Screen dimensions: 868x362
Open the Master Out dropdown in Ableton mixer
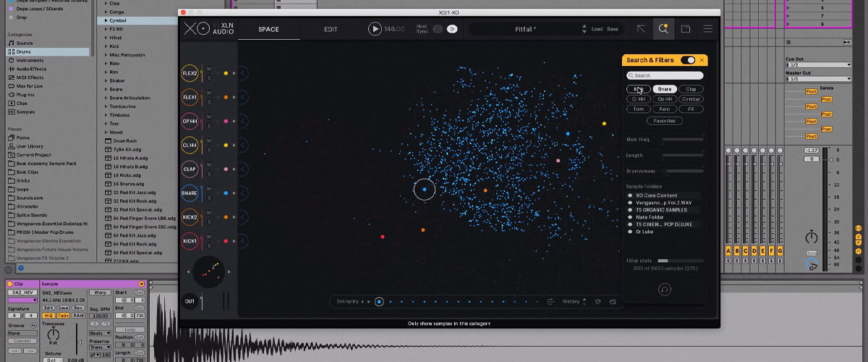click(819, 78)
